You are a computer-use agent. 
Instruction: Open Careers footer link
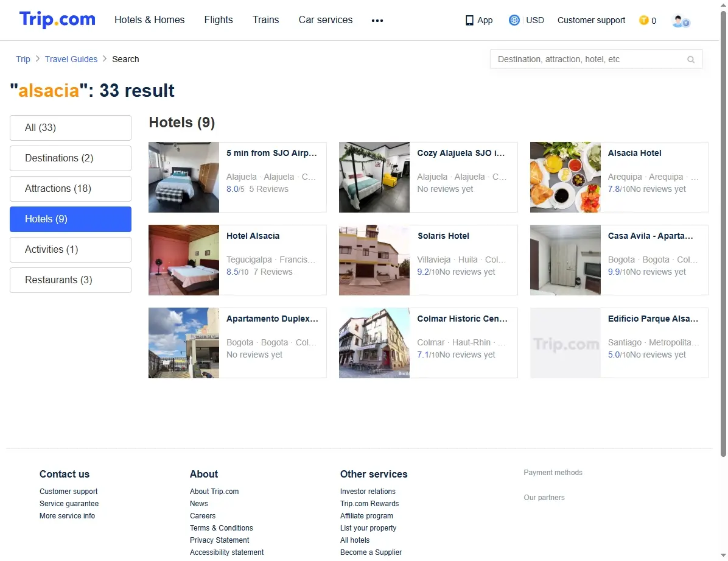pos(203,515)
